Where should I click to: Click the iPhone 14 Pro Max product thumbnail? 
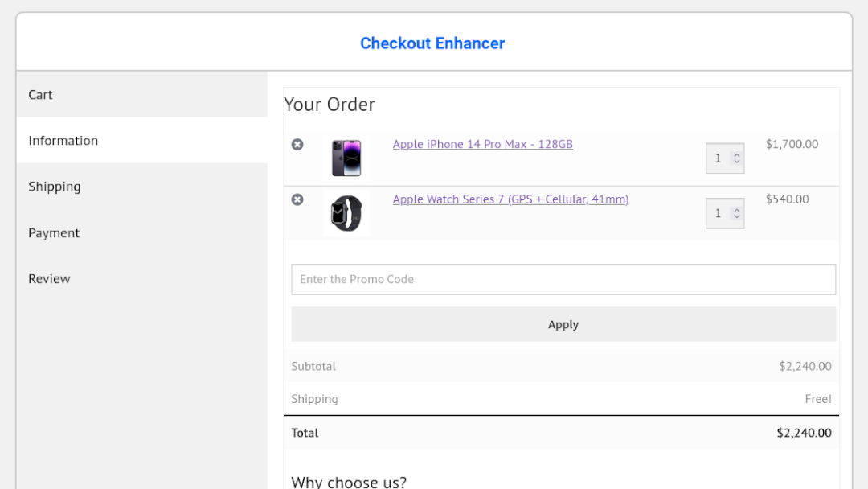click(x=346, y=158)
